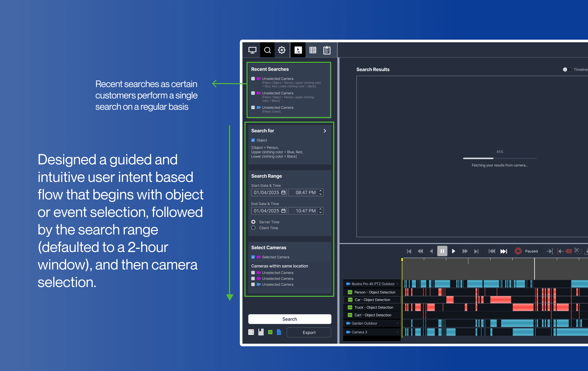Click the blue document icon near Export
This screenshot has width=588, height=371.
click(x=279, y=332)
